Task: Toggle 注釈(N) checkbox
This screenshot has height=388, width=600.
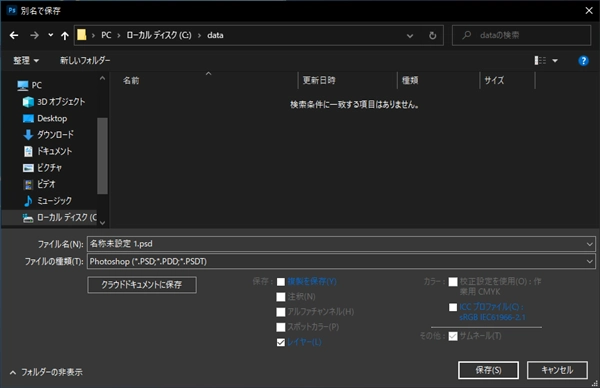Action: 281,297
